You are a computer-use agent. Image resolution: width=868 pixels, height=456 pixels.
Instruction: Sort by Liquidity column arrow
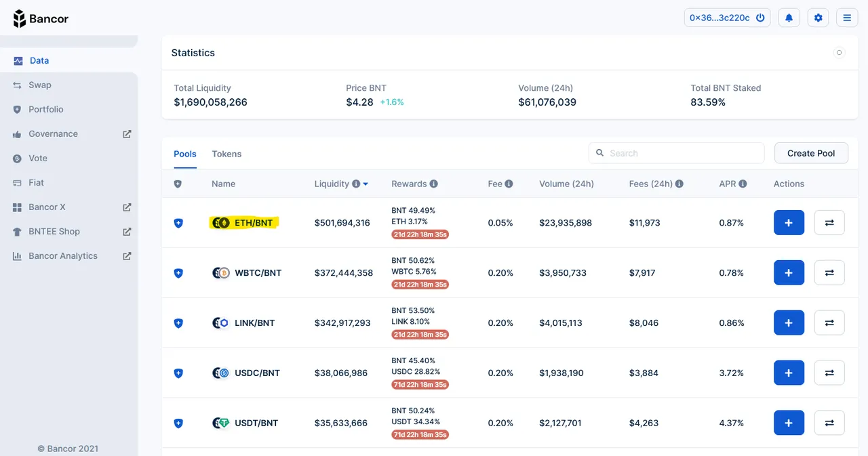pos(366,184)
